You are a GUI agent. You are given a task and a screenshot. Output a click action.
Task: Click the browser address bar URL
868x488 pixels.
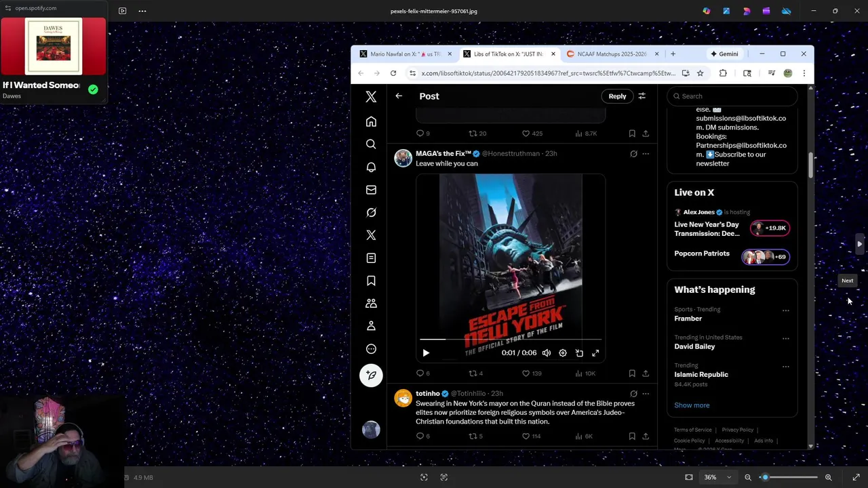tap(548, 73)
